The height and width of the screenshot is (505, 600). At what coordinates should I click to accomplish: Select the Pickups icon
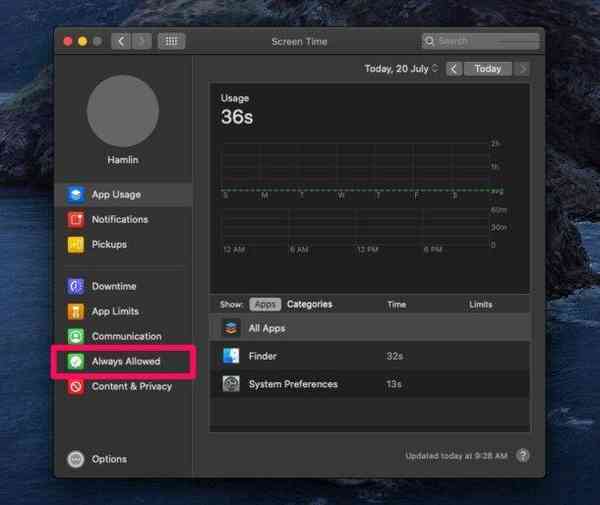click(76, 244)
